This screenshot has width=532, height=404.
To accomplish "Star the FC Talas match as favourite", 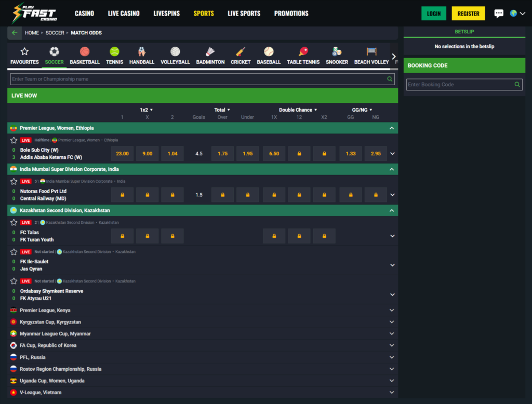I will (x=14, y=222).
